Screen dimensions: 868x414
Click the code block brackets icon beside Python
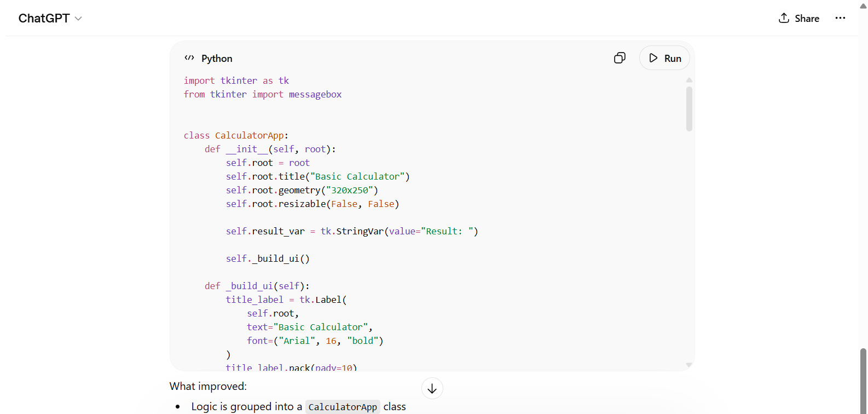click(x=189, y=58)
